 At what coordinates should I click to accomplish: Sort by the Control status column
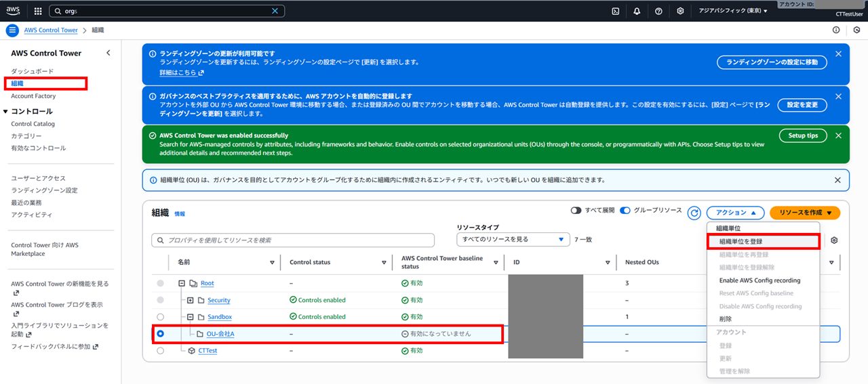pos(384,263)
